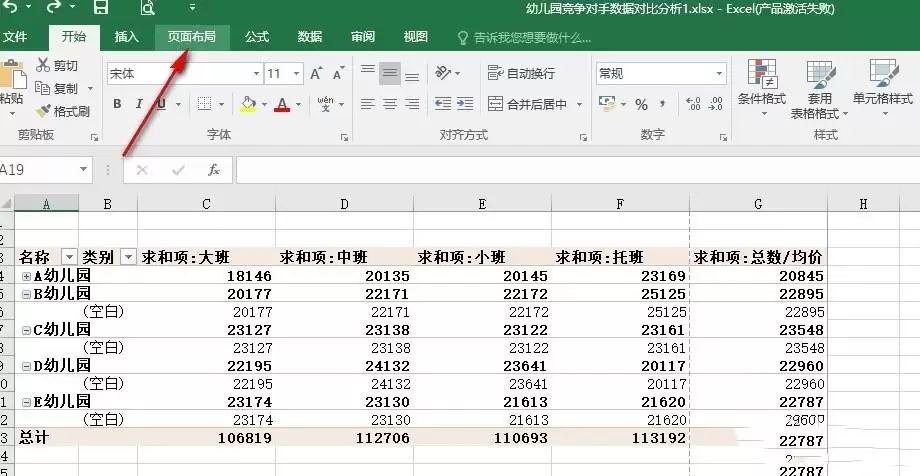
Task: Collapse the D幼儿园 row group
Action: tap(26, 366)
